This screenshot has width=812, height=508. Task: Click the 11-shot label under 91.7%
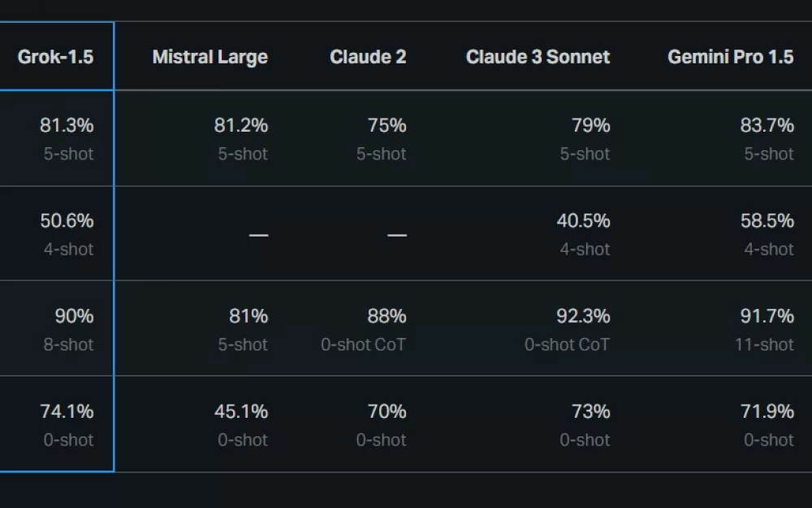tap(764, 345)
